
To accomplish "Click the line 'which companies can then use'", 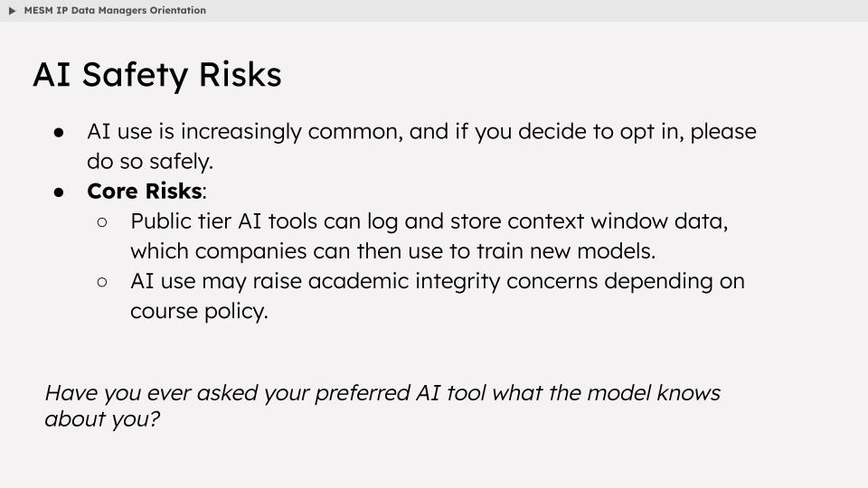I will click(393, 252).
